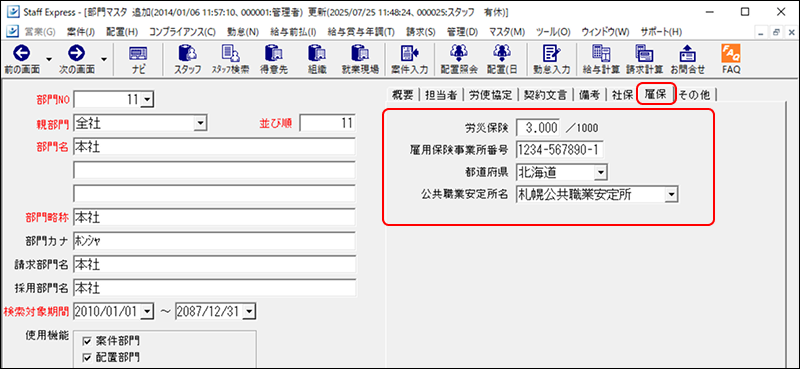Open the 給与賞与年調(T) menu
This screenshot has height=369, width=800.
click(361, 32)
